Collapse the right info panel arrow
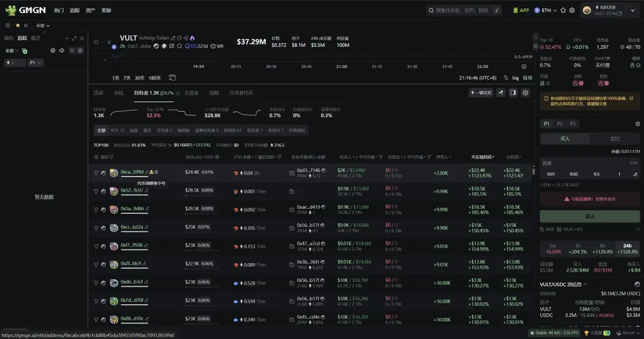The image size is (644, 339). pyautogui.click(x=535, y=37)
